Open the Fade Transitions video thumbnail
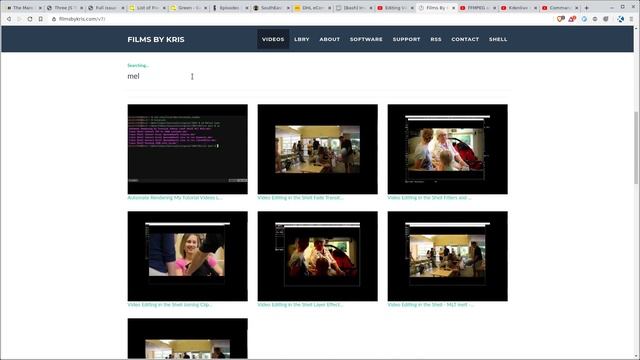Viewport: 640px width, 360px height. [318, 149]
